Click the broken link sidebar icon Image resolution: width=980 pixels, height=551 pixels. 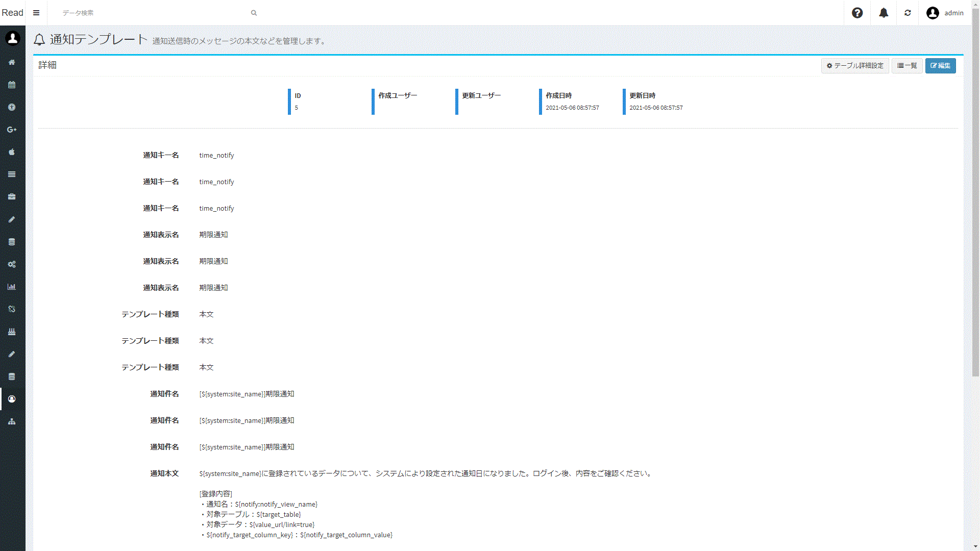click(x=12, y=309)
